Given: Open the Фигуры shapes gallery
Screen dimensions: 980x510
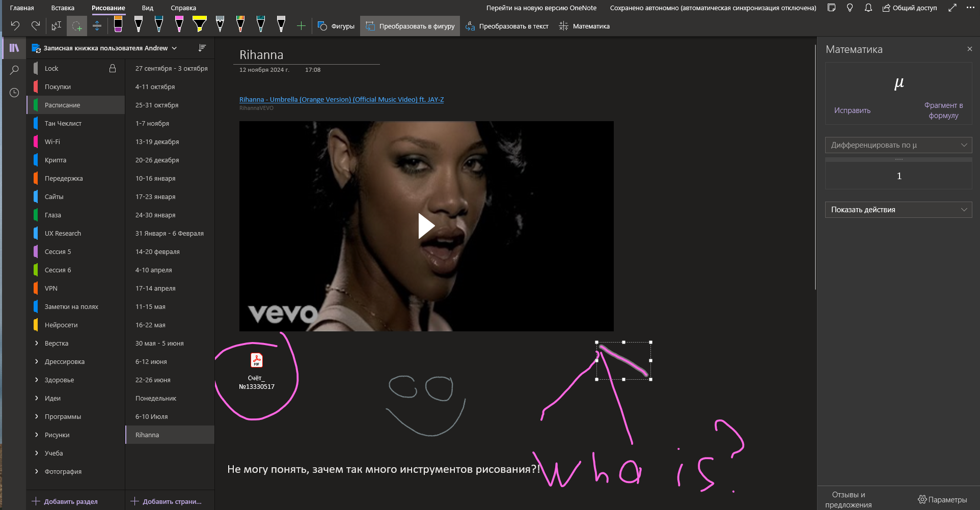Looking at the screenshot, I should click(x=336, y=26).
